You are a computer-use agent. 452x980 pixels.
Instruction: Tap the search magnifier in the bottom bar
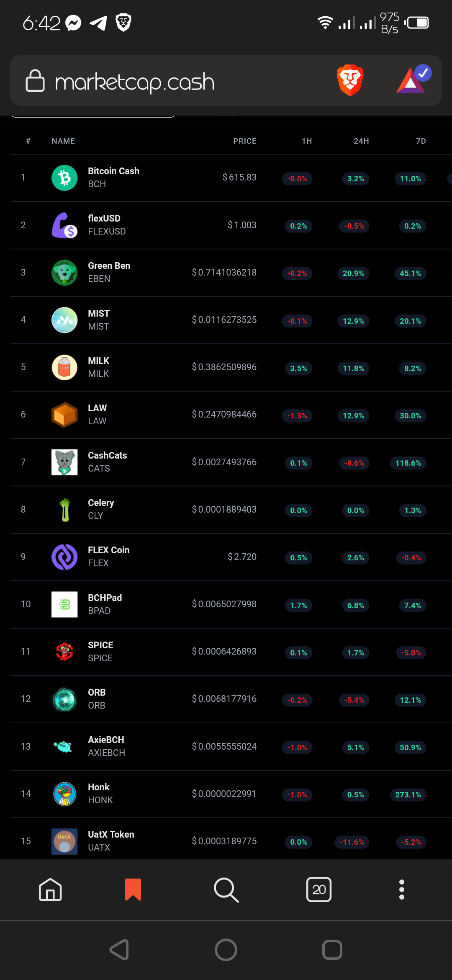226,890
